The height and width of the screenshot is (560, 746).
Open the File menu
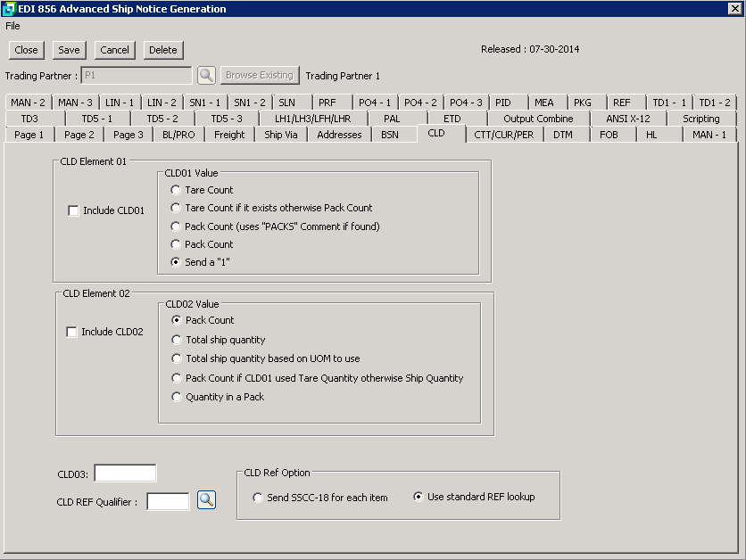tap(12, 26)
